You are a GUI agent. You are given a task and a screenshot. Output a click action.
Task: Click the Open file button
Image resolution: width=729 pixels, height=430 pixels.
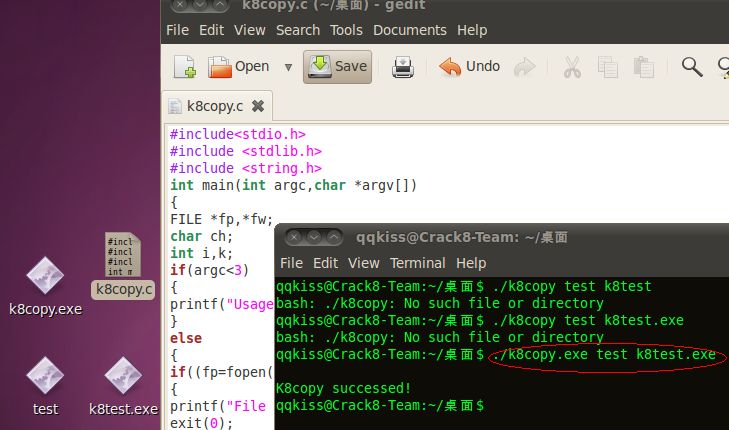(x=239, y=66)
